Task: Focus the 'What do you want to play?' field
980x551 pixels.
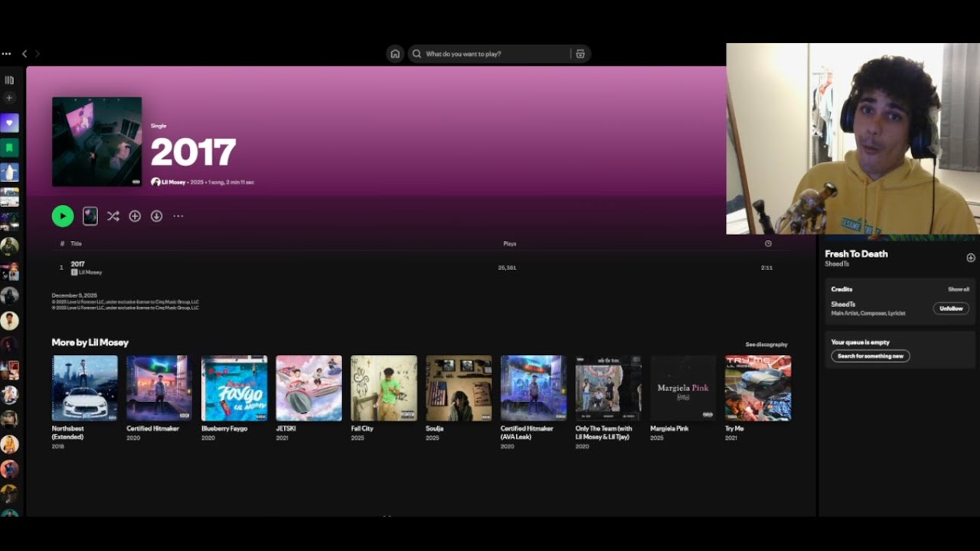Action: 499,54
